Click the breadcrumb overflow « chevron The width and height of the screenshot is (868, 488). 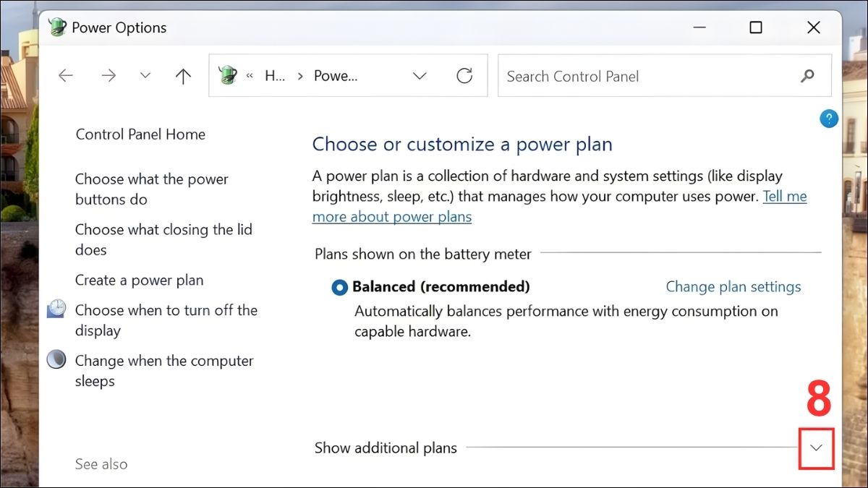pyautogui.click(x=250, y=76)
